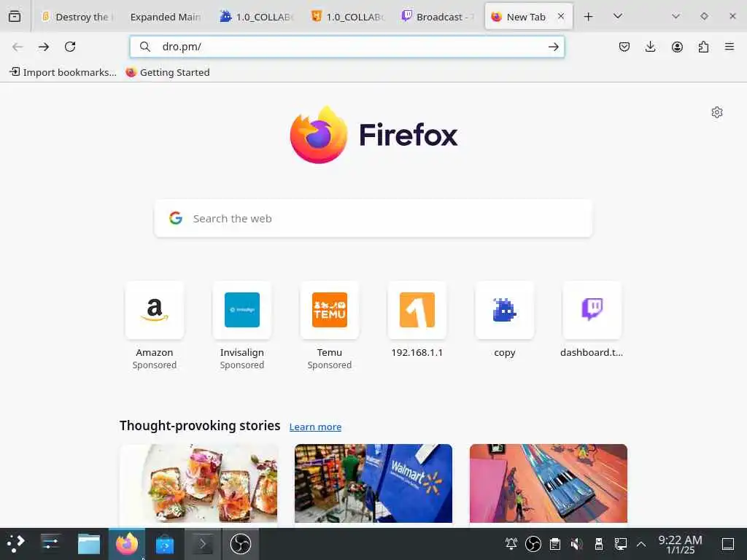Open the KDE application launcher

(x=15, y=544)
